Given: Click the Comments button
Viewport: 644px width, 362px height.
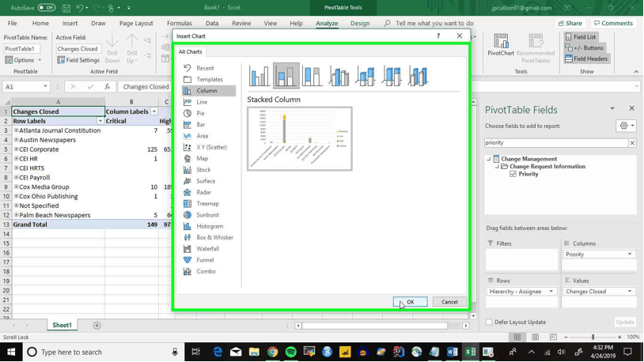Looking at the screenshot, I should [614, 24].
